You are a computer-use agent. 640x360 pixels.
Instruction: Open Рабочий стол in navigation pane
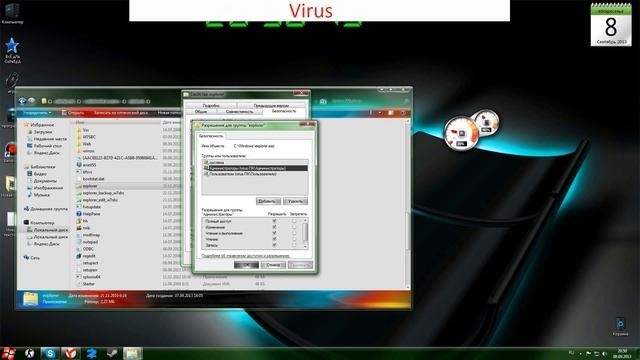tap(44, 146)
